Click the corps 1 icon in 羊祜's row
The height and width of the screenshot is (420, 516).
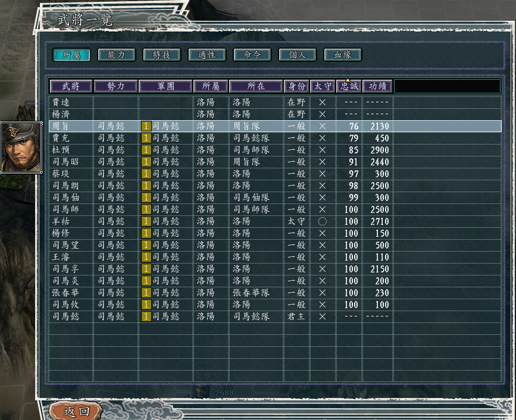146,221
